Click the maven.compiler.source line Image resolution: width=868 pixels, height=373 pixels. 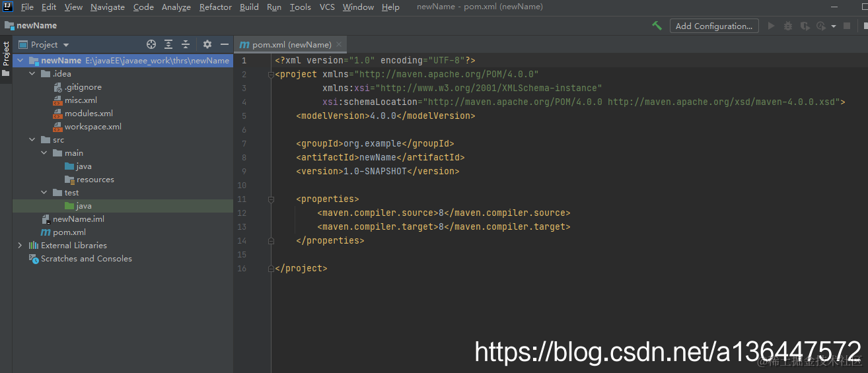point(443,213)
